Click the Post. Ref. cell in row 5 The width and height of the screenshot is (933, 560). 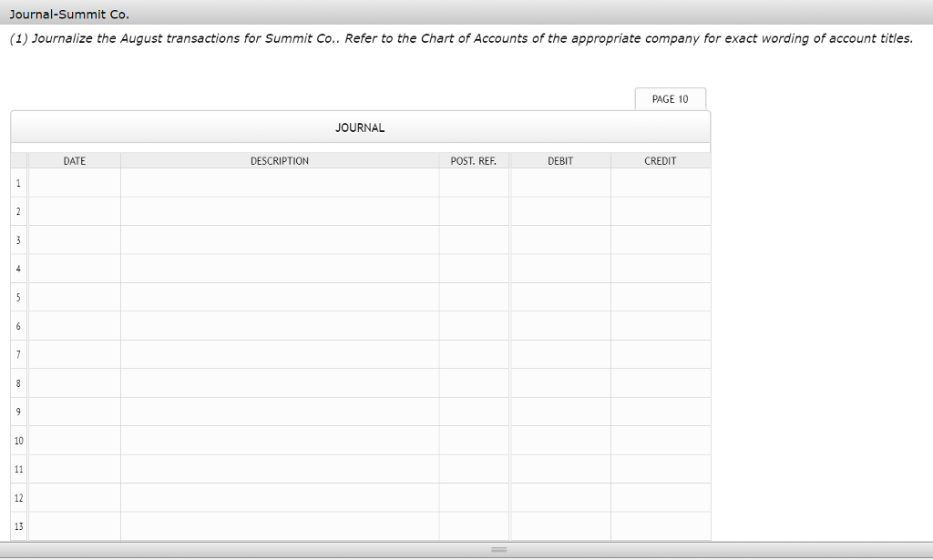pyautogui.click(x=474, y=297)
